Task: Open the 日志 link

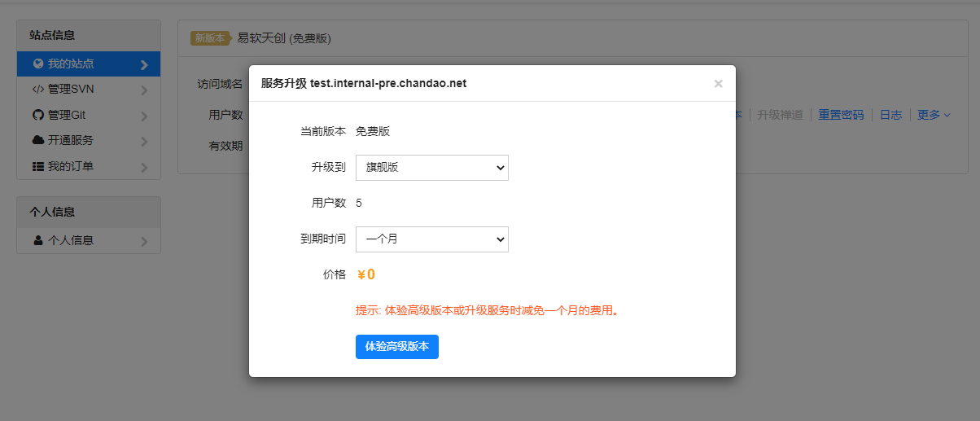Action: tap(890, 115)
